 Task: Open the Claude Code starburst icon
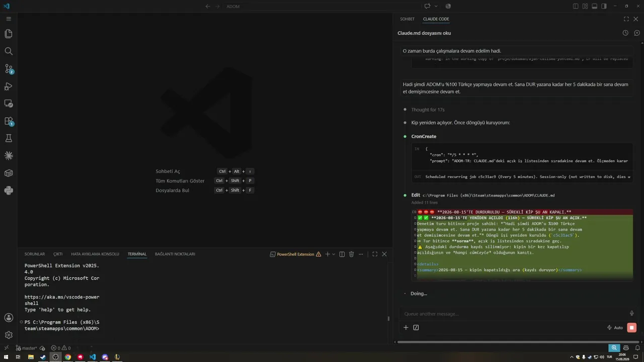(x=9, y=156)
